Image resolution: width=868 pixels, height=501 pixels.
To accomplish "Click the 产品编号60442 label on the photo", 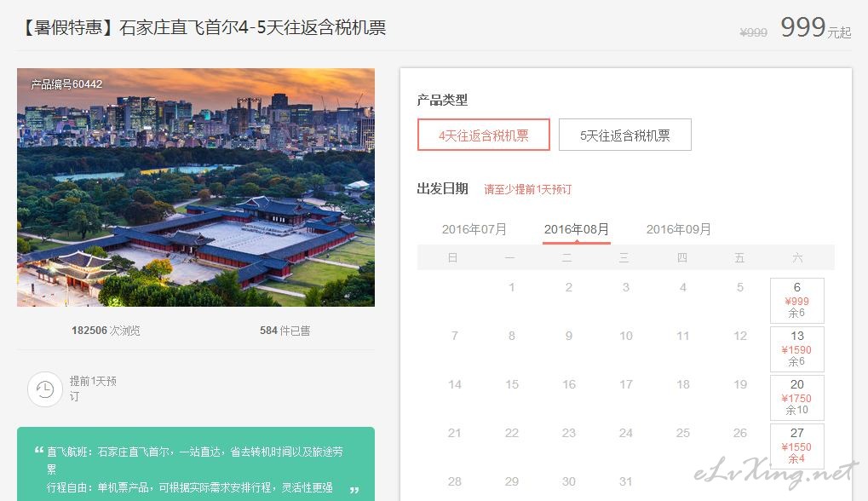I will 66,84.
